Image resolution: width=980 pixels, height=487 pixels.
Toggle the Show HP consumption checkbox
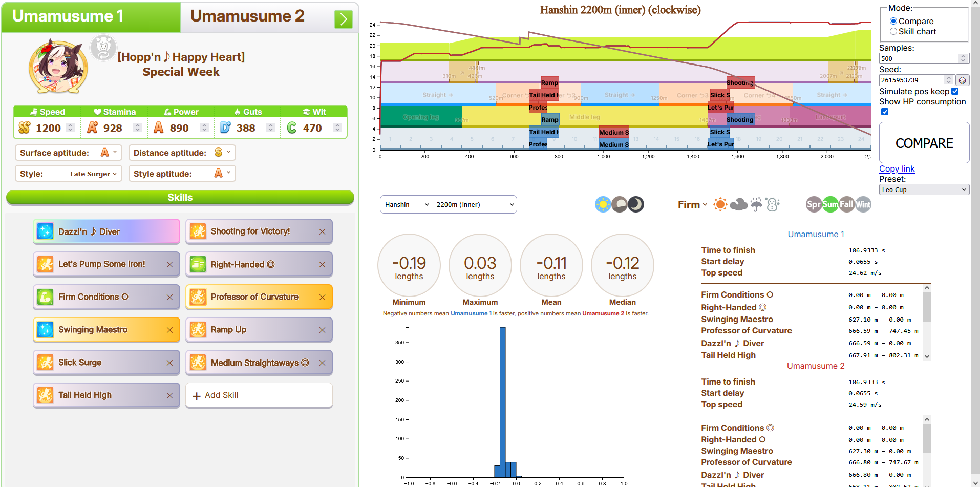(x=885, y=112)
